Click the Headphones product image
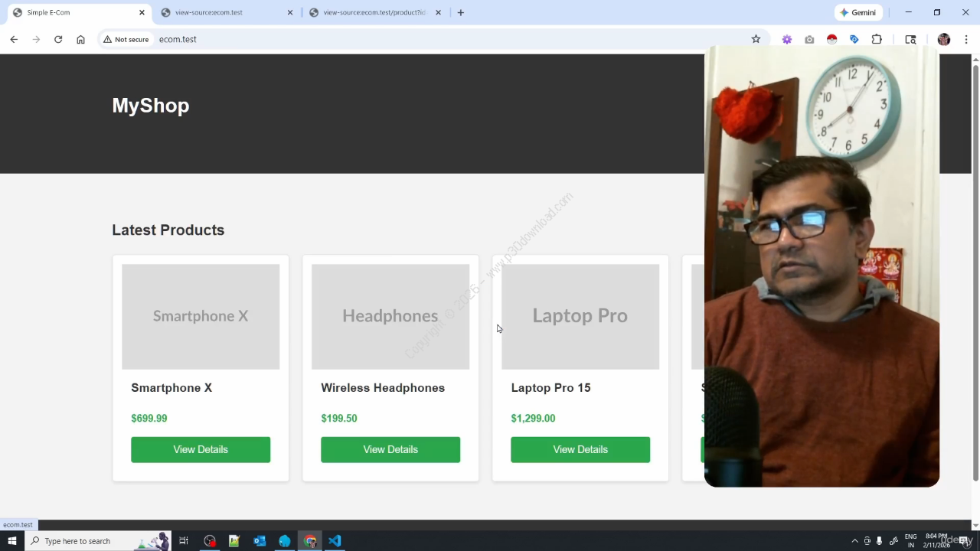This screenshot has width=980, height=551. click(390, 316)
